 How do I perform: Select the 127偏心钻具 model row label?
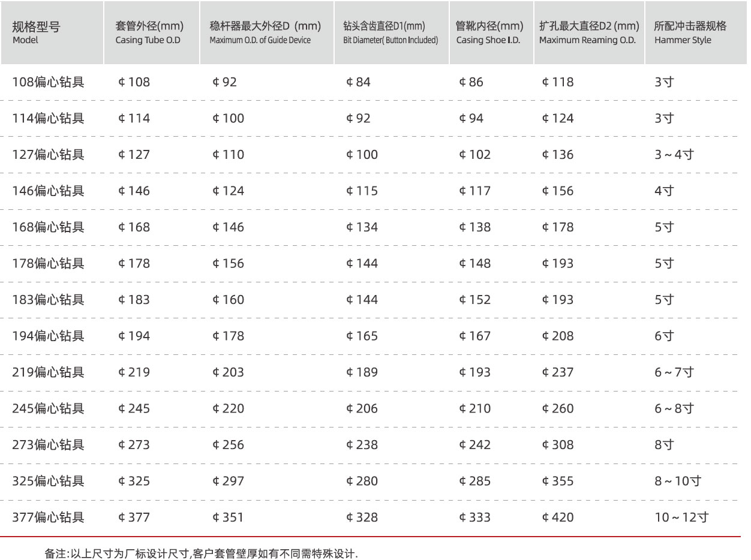tap(48, 155)
